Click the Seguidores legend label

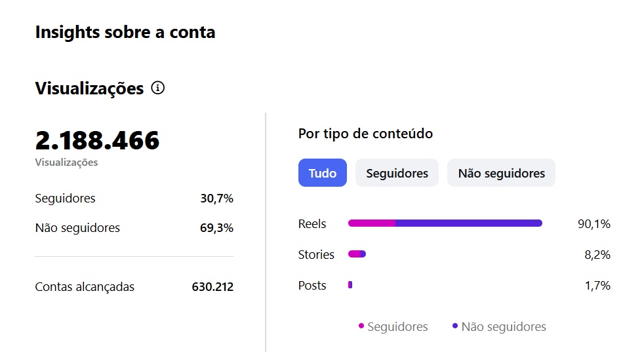(x=397, y=326)
